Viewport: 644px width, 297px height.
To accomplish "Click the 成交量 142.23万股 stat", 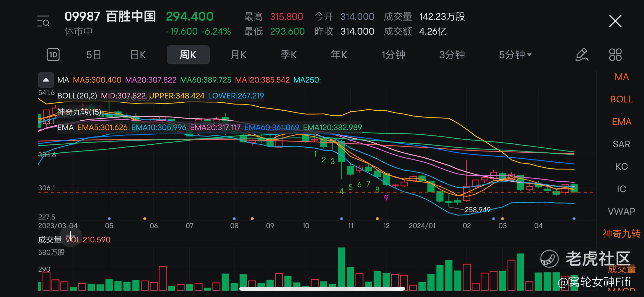I will [424, 17].
